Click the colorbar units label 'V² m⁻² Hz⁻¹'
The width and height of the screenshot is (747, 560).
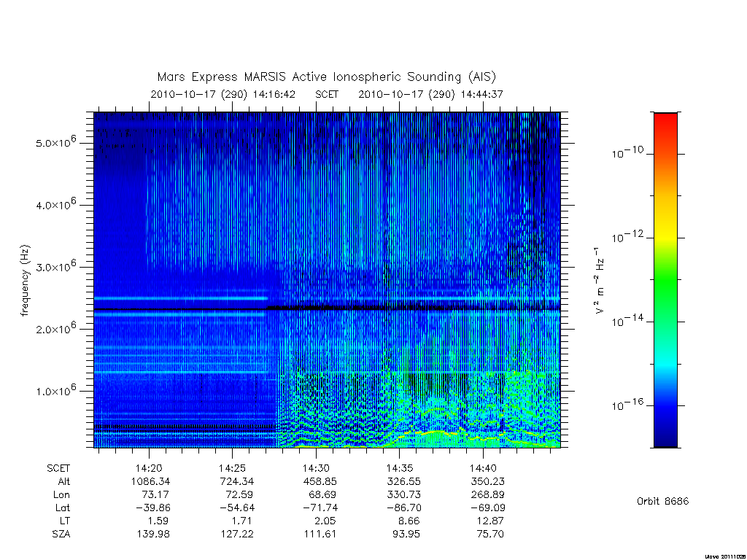click(x=600, y=281)
